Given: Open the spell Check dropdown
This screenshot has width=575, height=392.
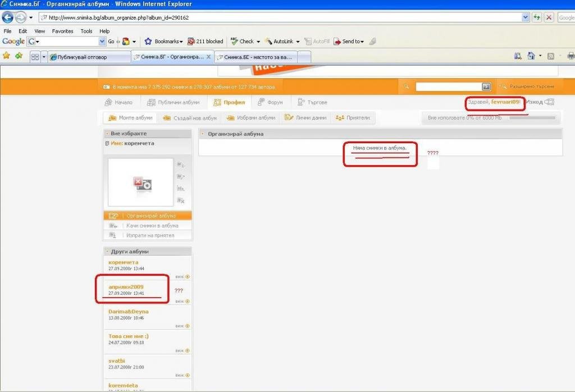Looking at the screenshot, I should pyautogui.click(x=245, y=42).
